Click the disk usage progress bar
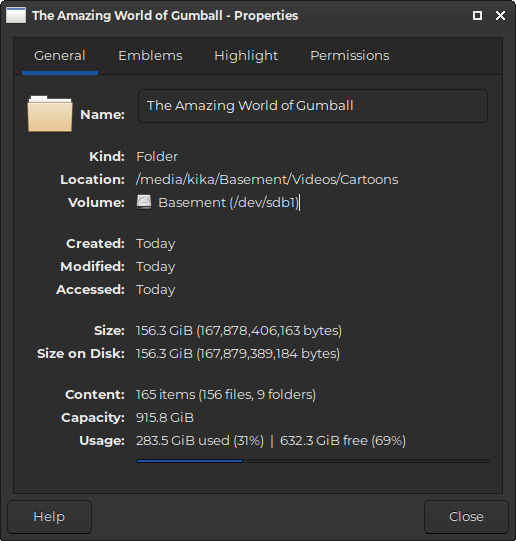 pyautogui.click(x=313, y=461)
